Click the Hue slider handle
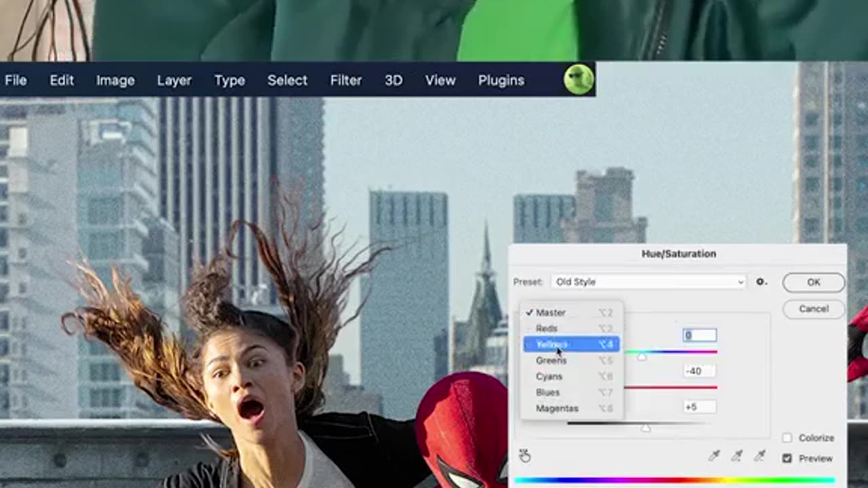The image size is (868, 488). point(642,357)
